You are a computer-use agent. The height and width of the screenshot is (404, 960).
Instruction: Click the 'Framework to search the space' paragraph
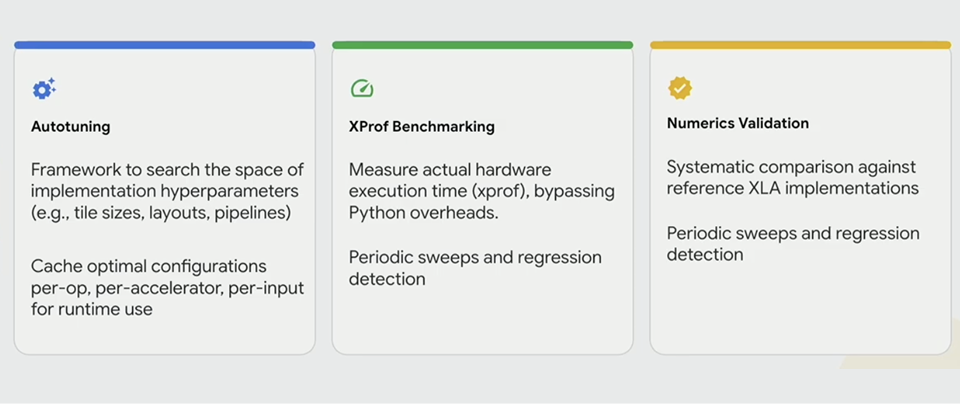(168, 192)
